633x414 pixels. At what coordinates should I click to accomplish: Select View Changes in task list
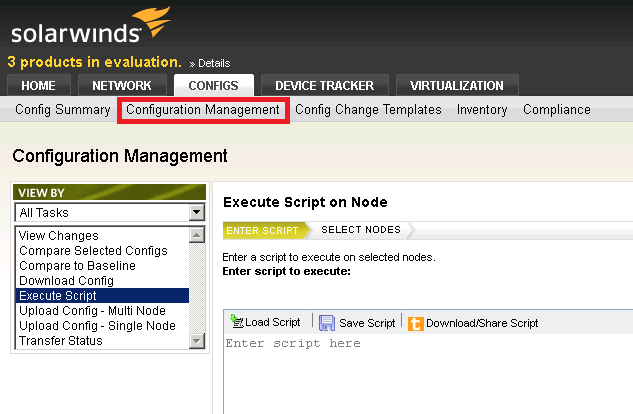[x=102, y=236]
